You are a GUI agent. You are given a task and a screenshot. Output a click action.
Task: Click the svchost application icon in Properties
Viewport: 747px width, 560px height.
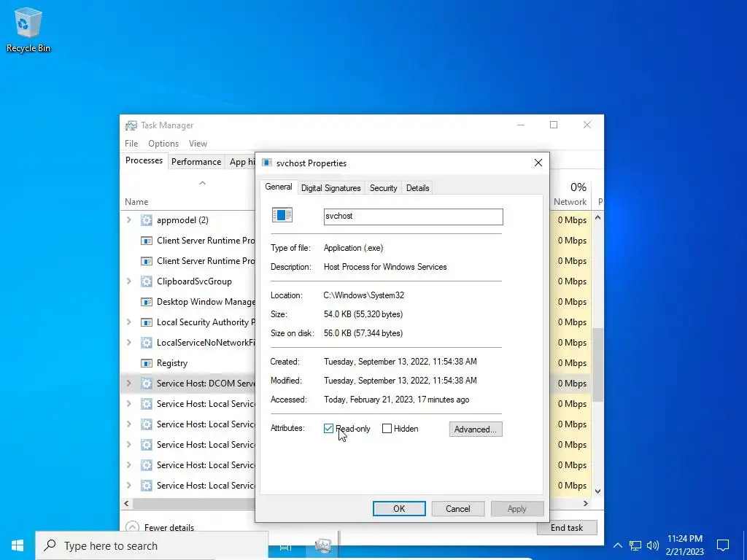click(x=282, y=215)
